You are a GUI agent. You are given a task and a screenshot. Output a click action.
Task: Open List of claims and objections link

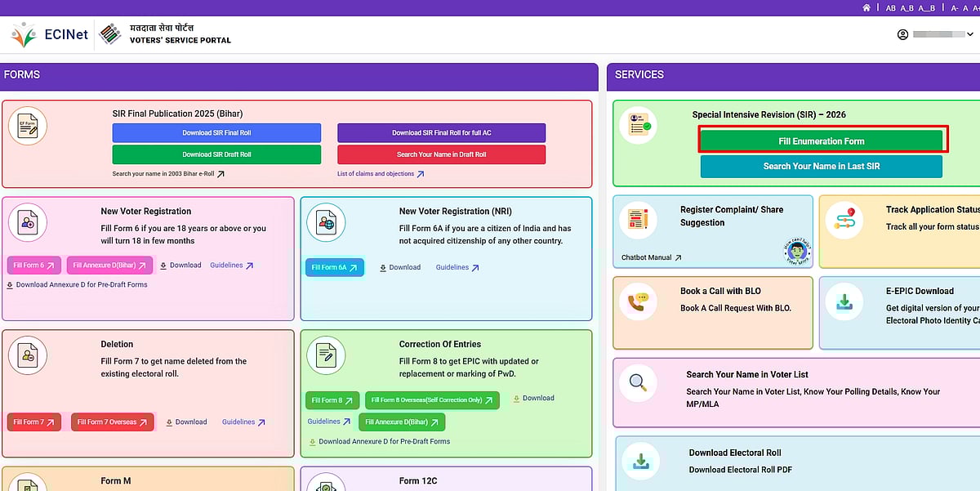click(x=381, y=174)
